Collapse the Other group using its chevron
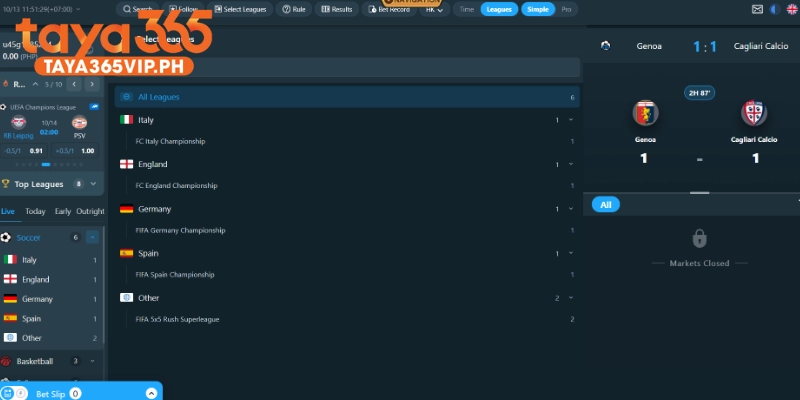Image resolution: width=800 pixels, height=400 pixels. [570, 297]
